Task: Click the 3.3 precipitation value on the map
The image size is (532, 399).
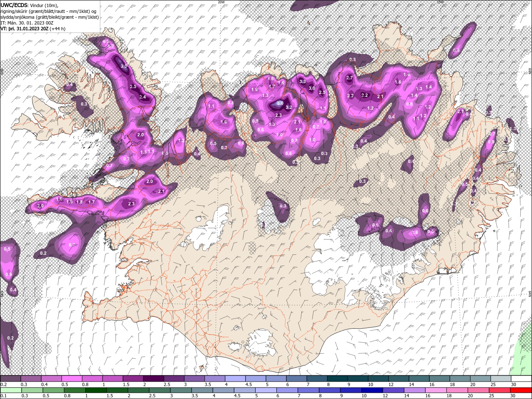Action: [x=303, y=82]
